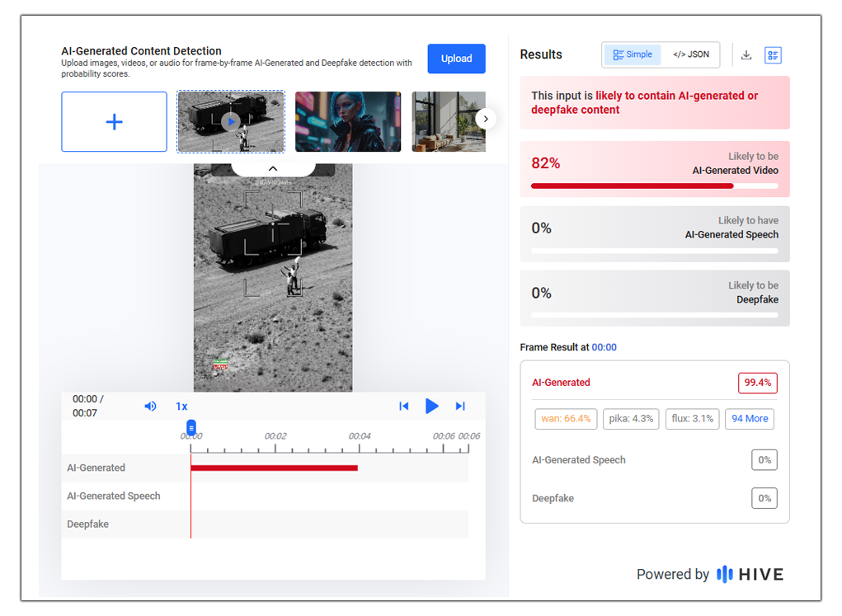Select the cyberpunk woman sample thumbnail
This screenshot has height=616, width=842.
point(348,122)
